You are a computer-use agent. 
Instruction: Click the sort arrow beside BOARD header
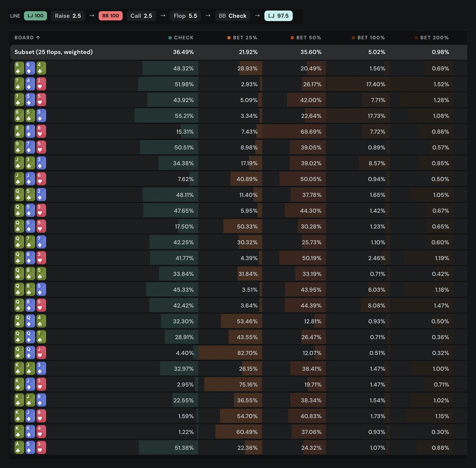(x=38, y=38)
